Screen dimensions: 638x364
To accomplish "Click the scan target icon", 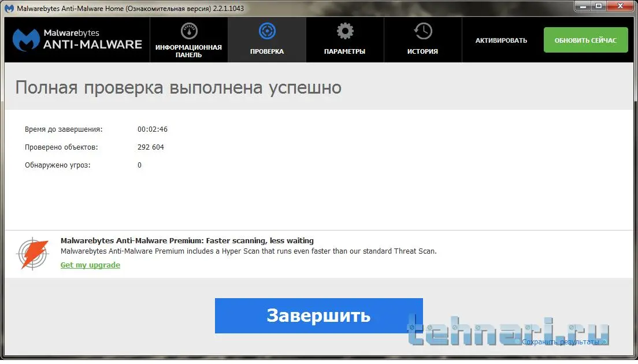I will coord(267,31).
